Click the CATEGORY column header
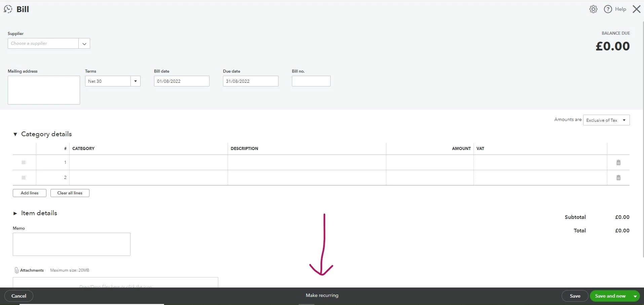 (83, 148)
